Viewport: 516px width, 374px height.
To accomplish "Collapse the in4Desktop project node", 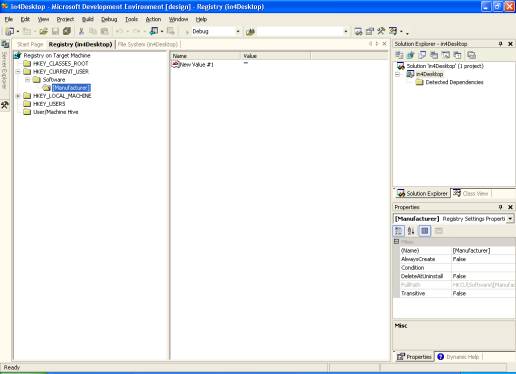I will pyautogui.click(x=397, y=74).
